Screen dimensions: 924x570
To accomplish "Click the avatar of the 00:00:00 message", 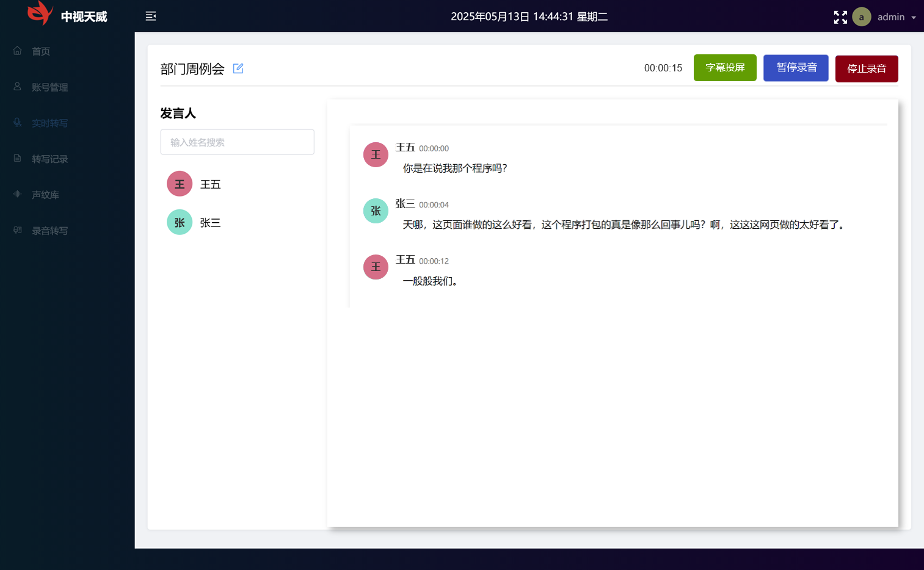I will coord(376,154).
